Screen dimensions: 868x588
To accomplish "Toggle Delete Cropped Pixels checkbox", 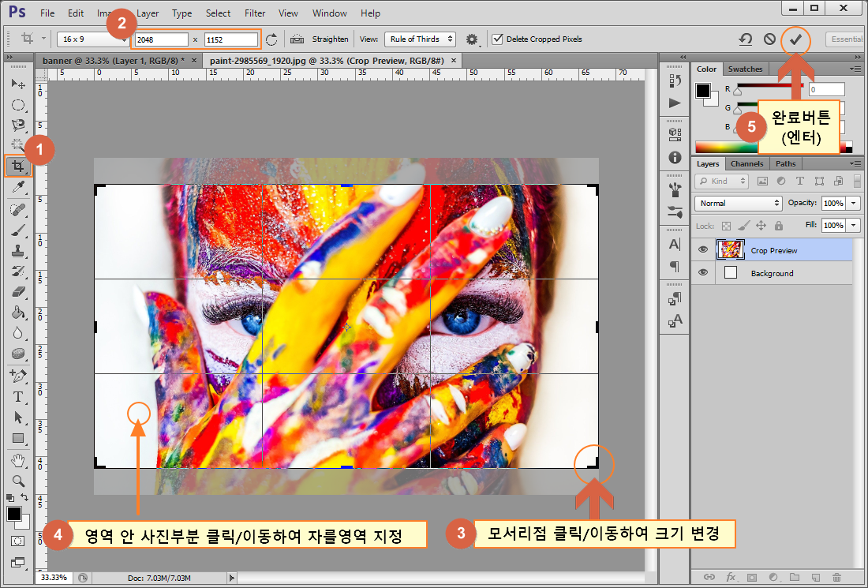I will click(x=497, y=39).
